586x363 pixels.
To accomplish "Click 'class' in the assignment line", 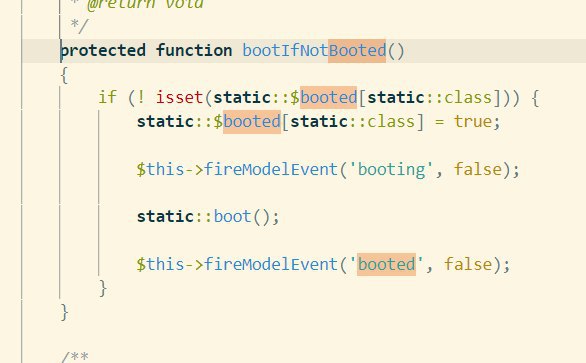I will pyautogui.click(x=391, y=121).
